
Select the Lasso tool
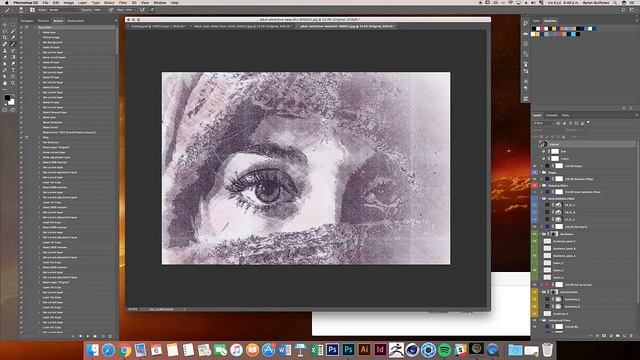pyautogui.click(x=4, y=31)
